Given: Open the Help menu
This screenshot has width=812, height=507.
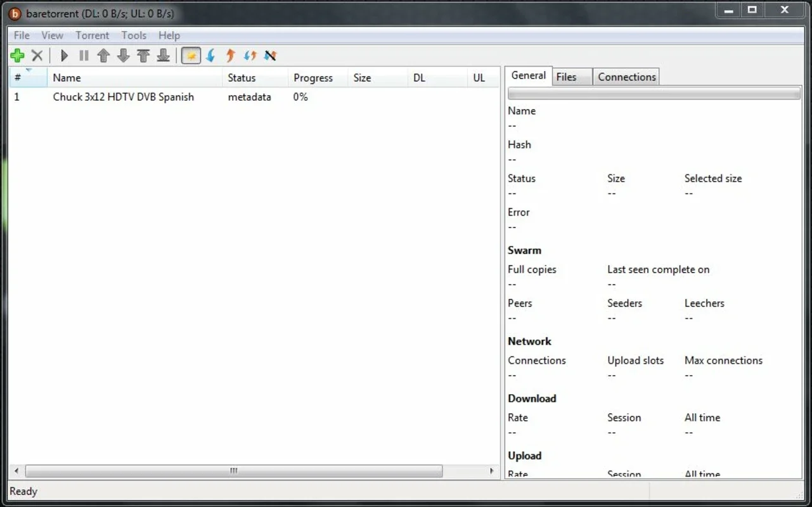Looking at the screenshot, I should tap(169, 35).
